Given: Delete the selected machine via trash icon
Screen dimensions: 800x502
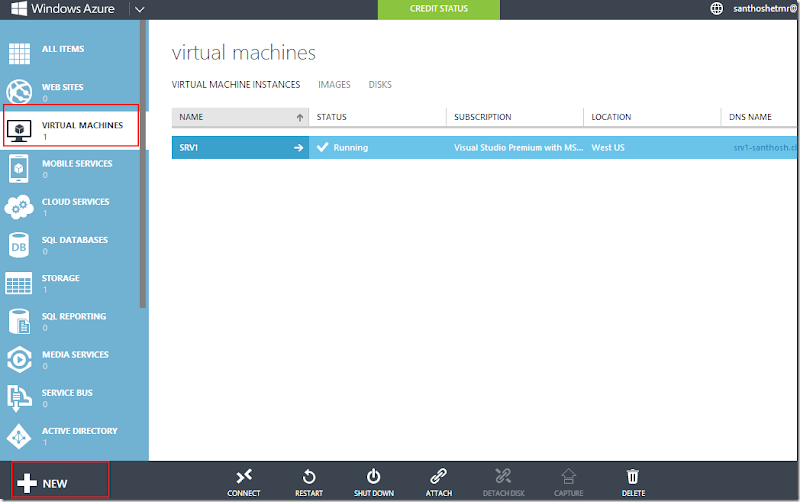Looking at the screenshot, I should 633,476.
